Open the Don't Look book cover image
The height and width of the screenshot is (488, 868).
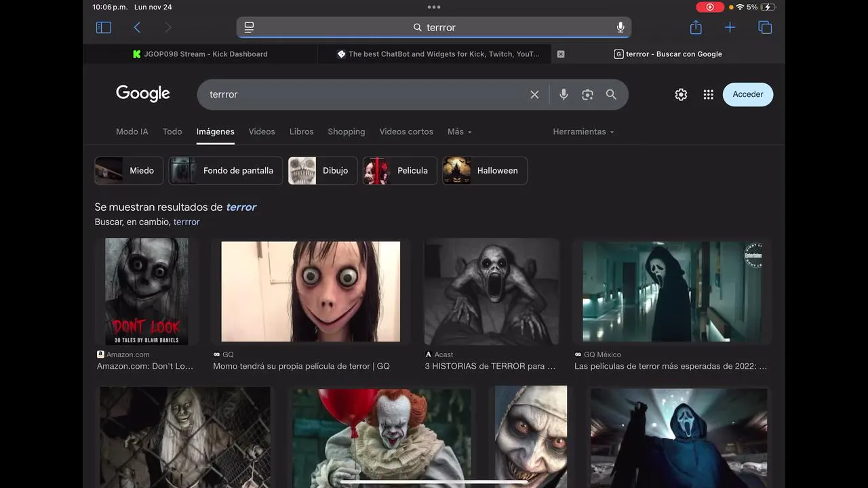tap(146, 291)
